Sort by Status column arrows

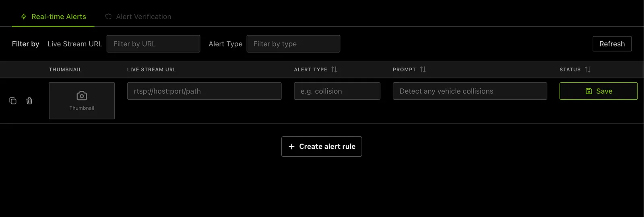coord(588,70)
